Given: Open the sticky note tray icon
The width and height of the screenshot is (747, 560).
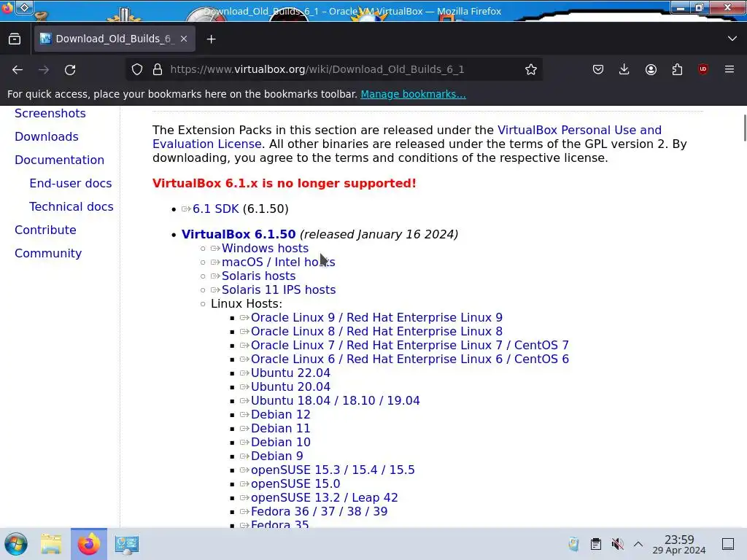Looking at the screenshot, I should tap(573, 544).
